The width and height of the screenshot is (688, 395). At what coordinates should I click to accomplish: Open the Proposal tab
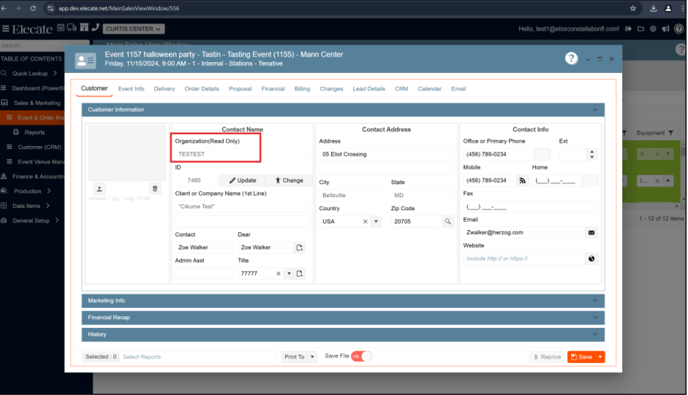pyautogui.click(x=240, y=89)
